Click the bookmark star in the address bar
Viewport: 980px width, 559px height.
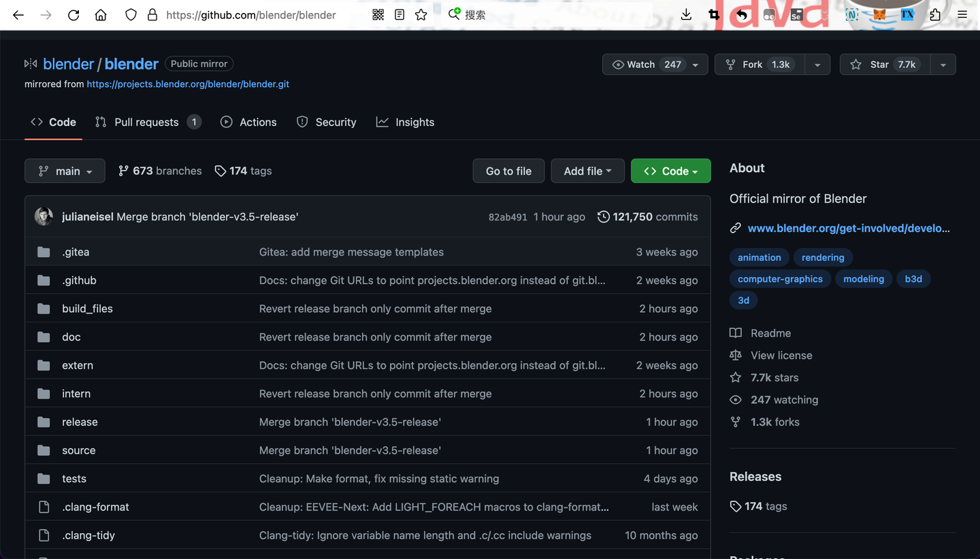click(421, 14)
